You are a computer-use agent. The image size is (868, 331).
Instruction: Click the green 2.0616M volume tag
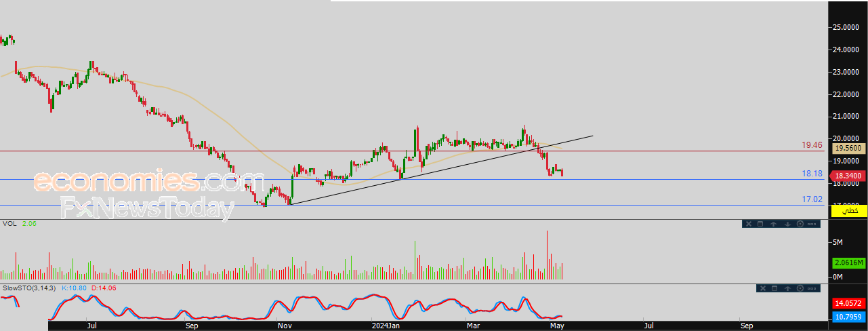[849, 263]
